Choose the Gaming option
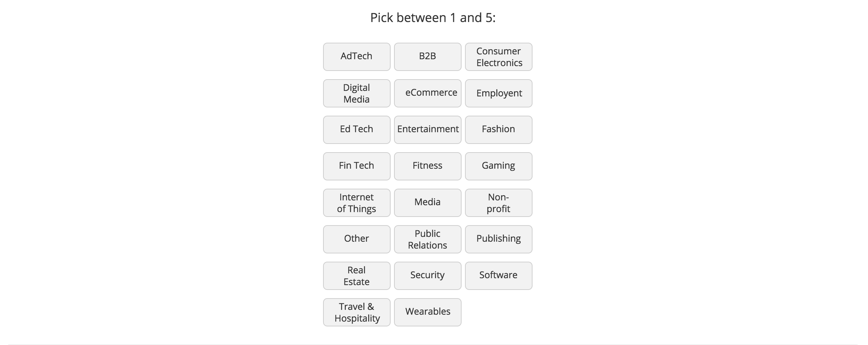The height and width of the screenshot is (345, 868). click(x=498, y=166)
